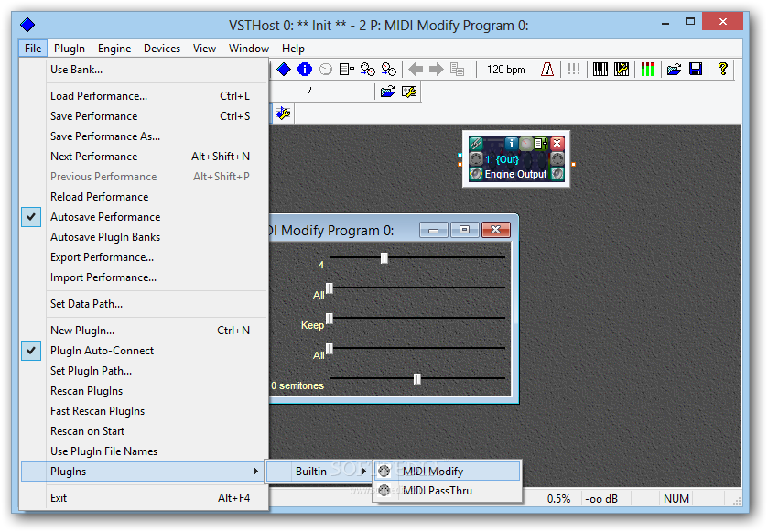Expand the Builtin submenu entry
768x532 pixels.
[319, 472]
